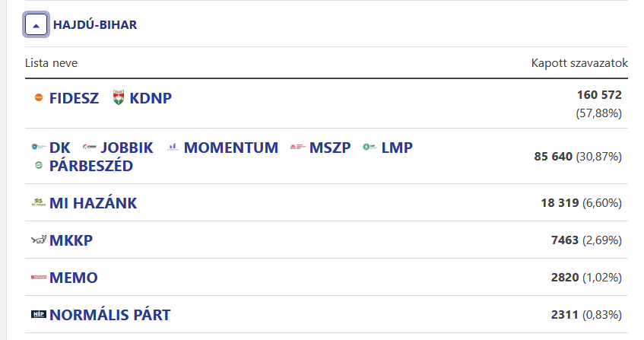The image size is (644, 340).
Task: Click the purple Momentum logo
Action: [x=173, y=148]
